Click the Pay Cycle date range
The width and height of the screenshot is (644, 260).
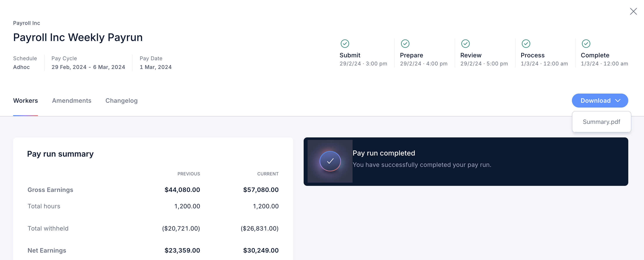[x=88, y=67]
